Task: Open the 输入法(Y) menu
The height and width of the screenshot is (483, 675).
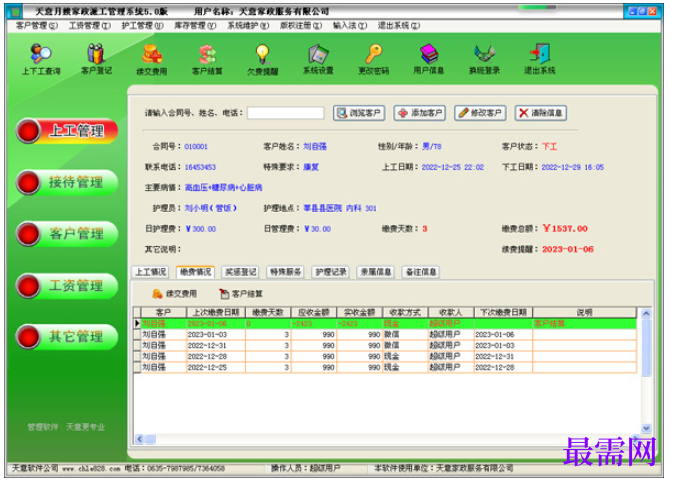Action: click(350, 26)
